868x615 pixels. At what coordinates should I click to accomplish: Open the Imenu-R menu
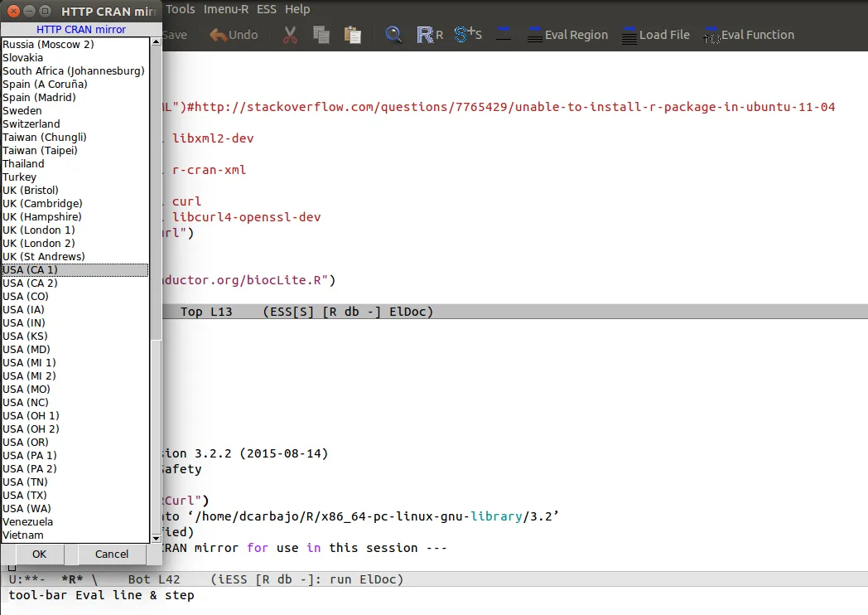[x=226, y=9]
